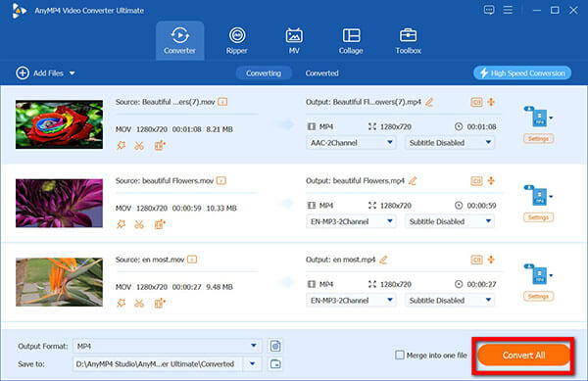Show media info for beautiful Flowers.mov source
Viewport: 588px width, 381px height.
point(221,181)
